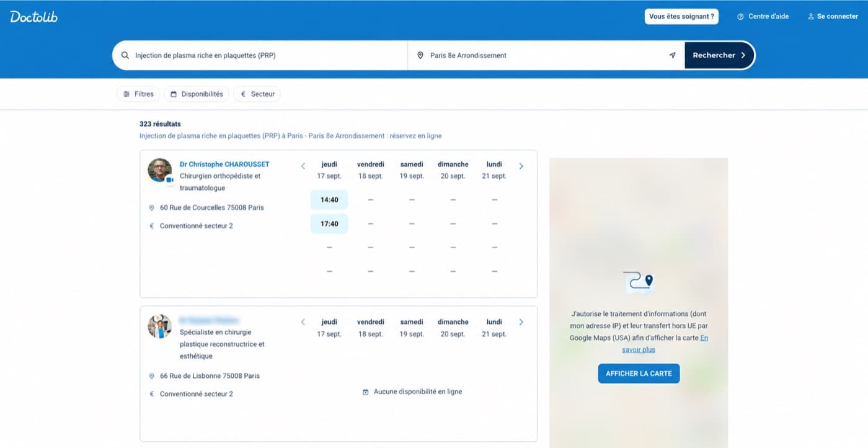Click the video consultation badge on Dr Charousset's photo
The width and height of the screenshot is (868, 448).
tap(169, 180)
